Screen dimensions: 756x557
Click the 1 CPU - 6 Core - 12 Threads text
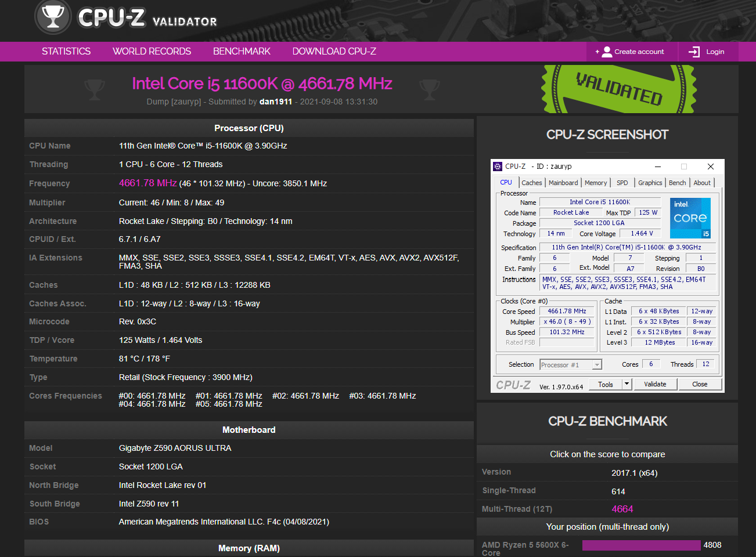pyautogui.click(x=171, y=165)
